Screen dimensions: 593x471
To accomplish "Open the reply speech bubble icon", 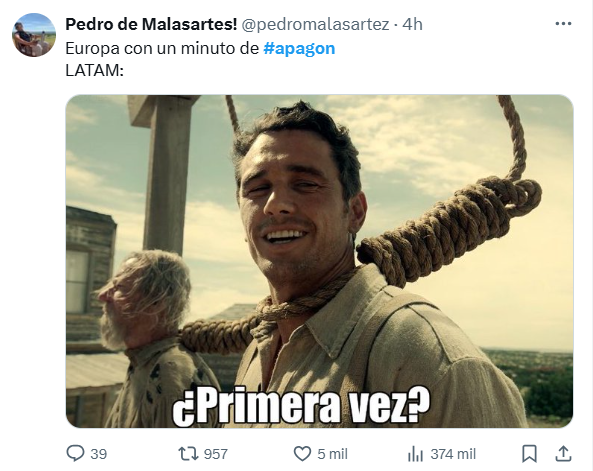I will pos(75,453).
